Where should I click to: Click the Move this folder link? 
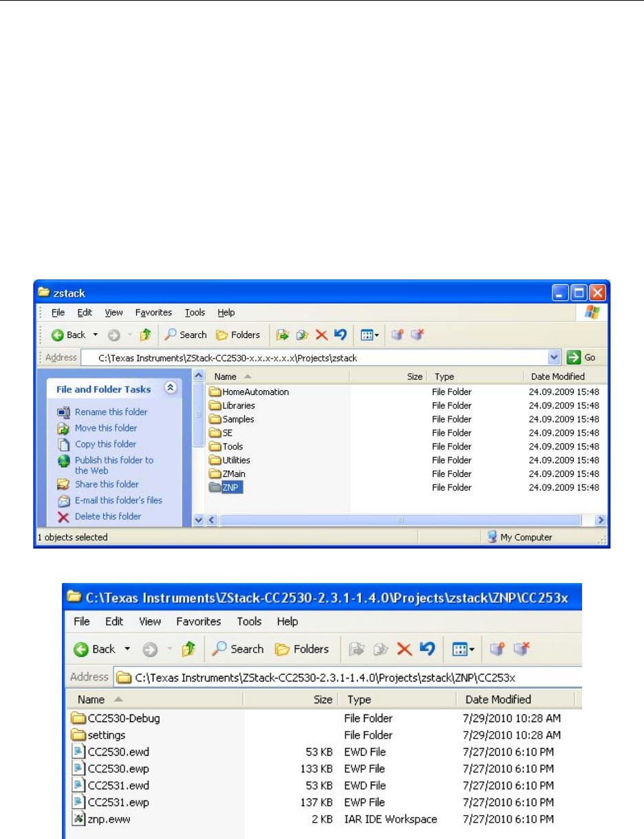(106, 428)
